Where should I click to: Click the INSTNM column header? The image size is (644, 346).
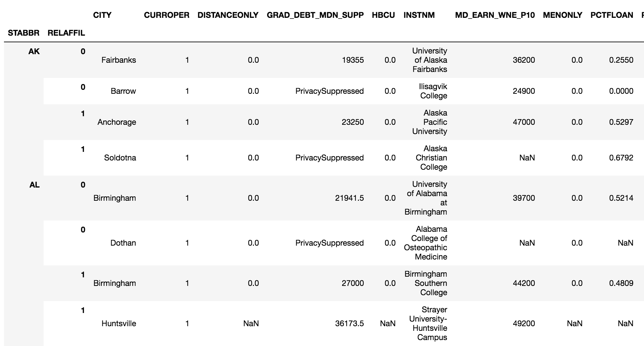419,15
